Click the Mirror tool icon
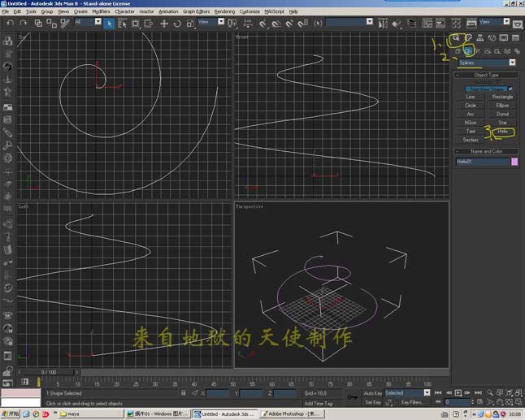 (x=383, y=24)
